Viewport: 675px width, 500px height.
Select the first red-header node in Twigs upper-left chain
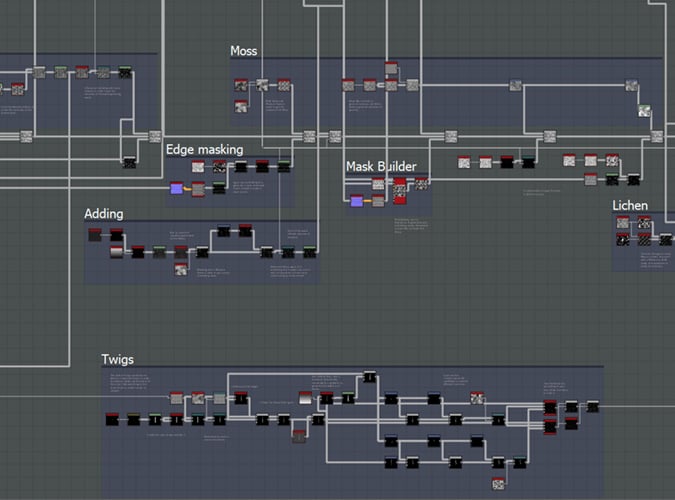(x=176, y=398)
